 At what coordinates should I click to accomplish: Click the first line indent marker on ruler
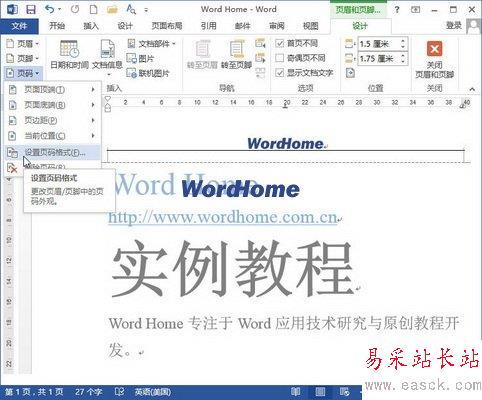[x=108, y=99]
